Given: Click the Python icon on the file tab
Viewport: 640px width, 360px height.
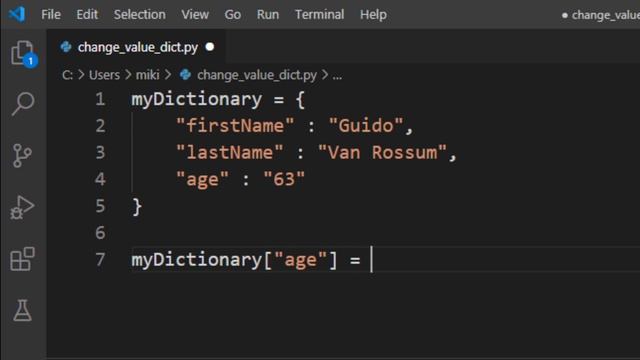Looking at the screenshot, I should tap(66, 47).
